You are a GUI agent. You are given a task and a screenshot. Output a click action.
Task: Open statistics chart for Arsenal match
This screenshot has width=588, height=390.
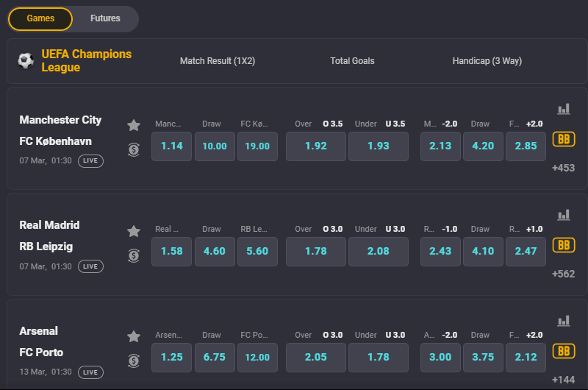[x=564, y=321]
